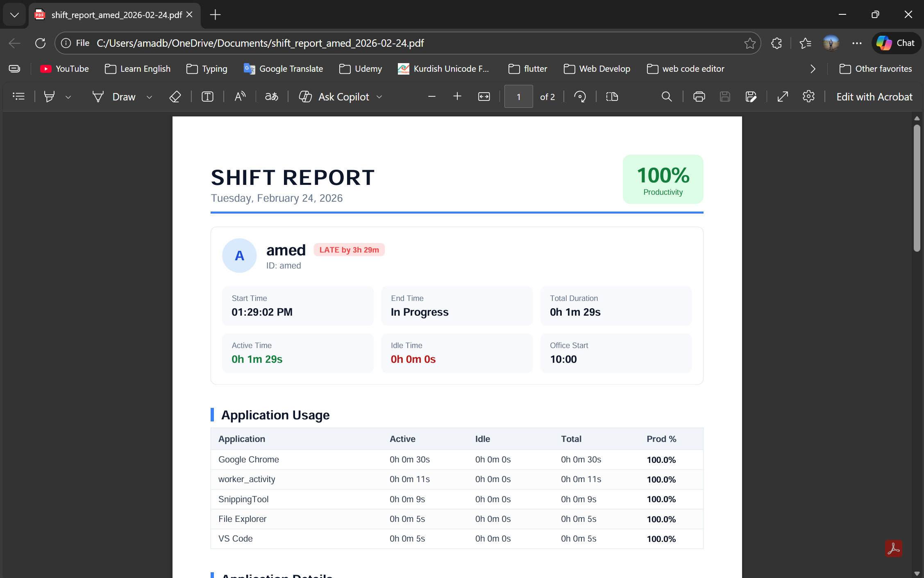Open Copilot Chat
The image size is (924, 578).
point(896,43)
